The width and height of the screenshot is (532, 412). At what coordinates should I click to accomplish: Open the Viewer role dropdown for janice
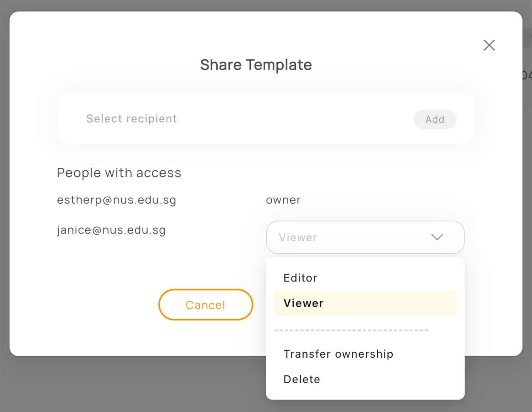[x=365, y=237]
